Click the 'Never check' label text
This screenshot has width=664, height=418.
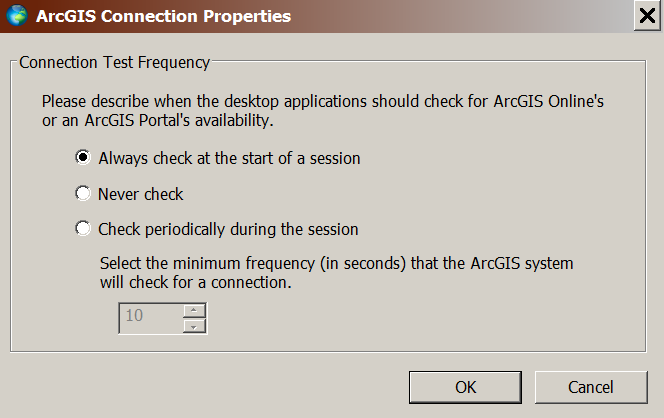coord(141,194)
